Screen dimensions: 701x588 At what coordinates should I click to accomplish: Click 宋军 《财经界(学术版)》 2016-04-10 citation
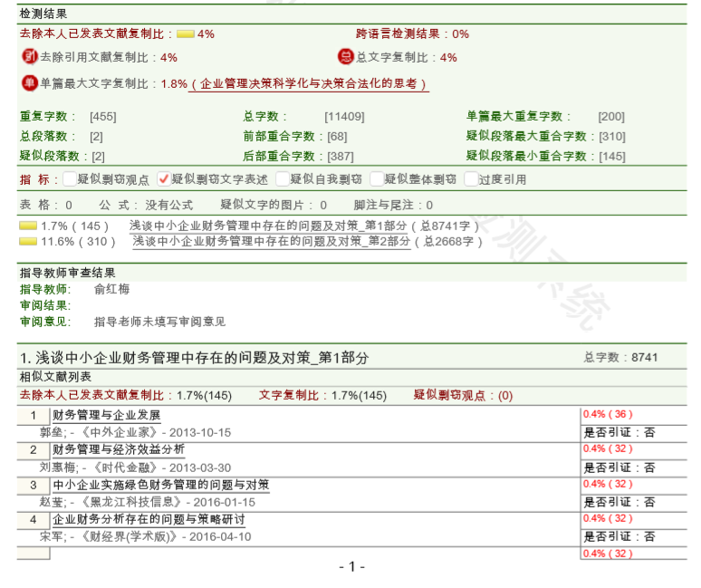click(x=145, y=536)
